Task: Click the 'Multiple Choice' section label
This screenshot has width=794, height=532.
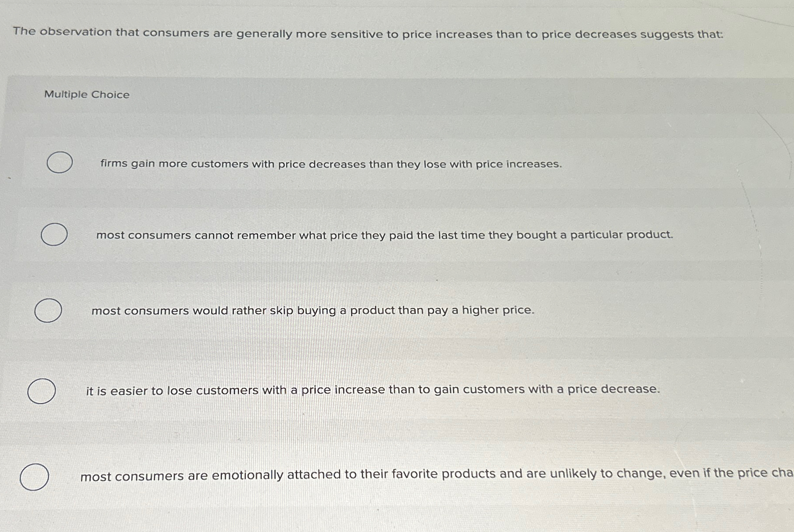Action: [x=86, y=95]
